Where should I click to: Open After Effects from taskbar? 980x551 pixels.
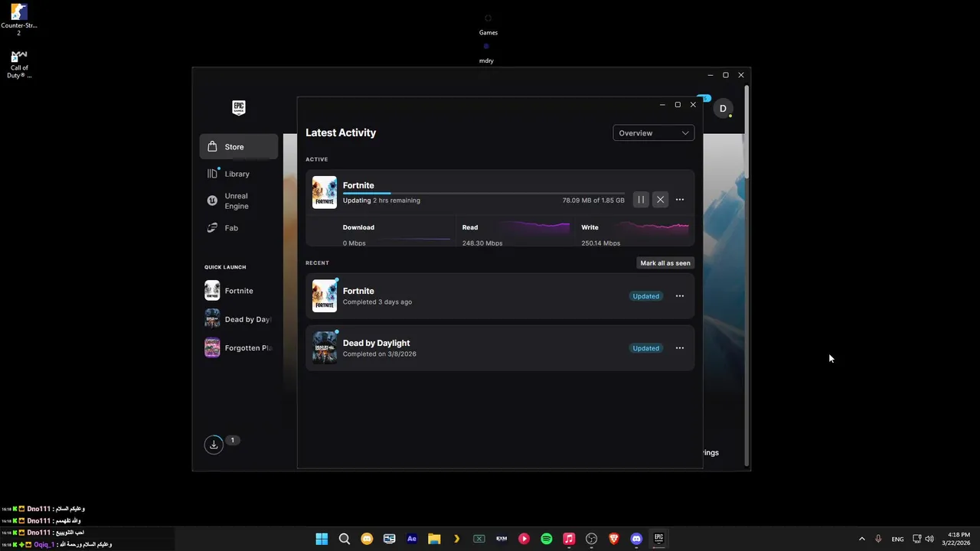412,539
